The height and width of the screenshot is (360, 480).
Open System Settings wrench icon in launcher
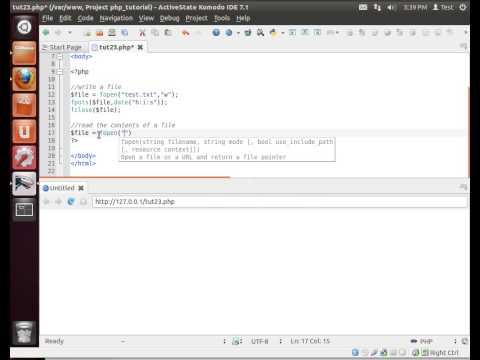[x=24, y=157]
